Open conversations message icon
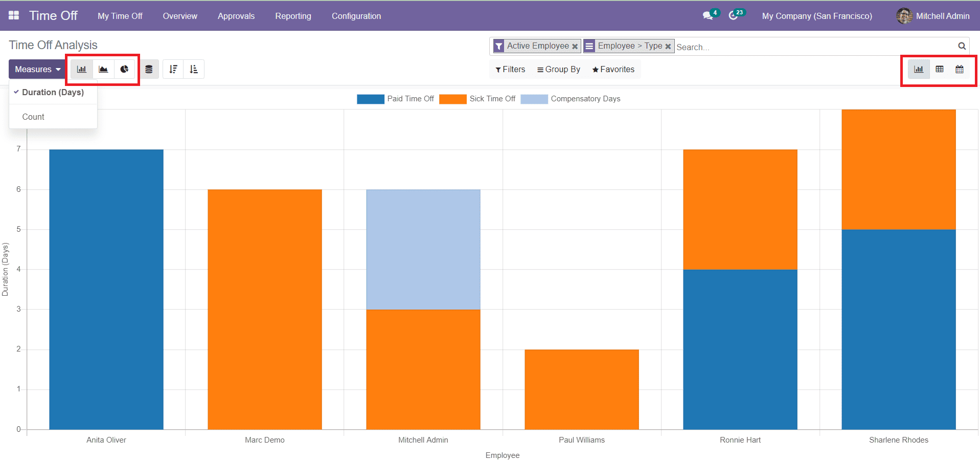The height and width of the screenshot is (461, 980). click(708, 16)
